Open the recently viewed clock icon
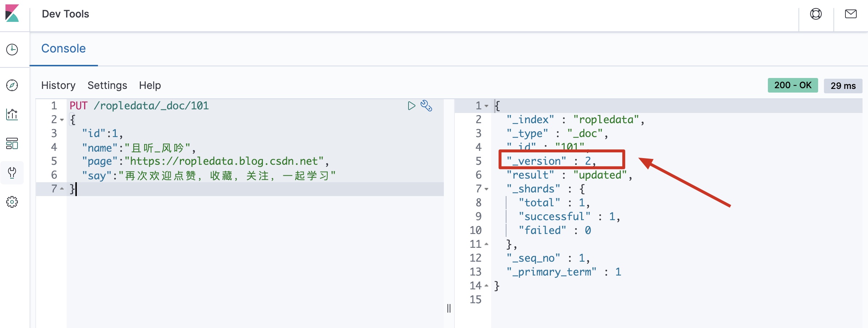This screenshot has width=868, height=328. coord(12,49)
